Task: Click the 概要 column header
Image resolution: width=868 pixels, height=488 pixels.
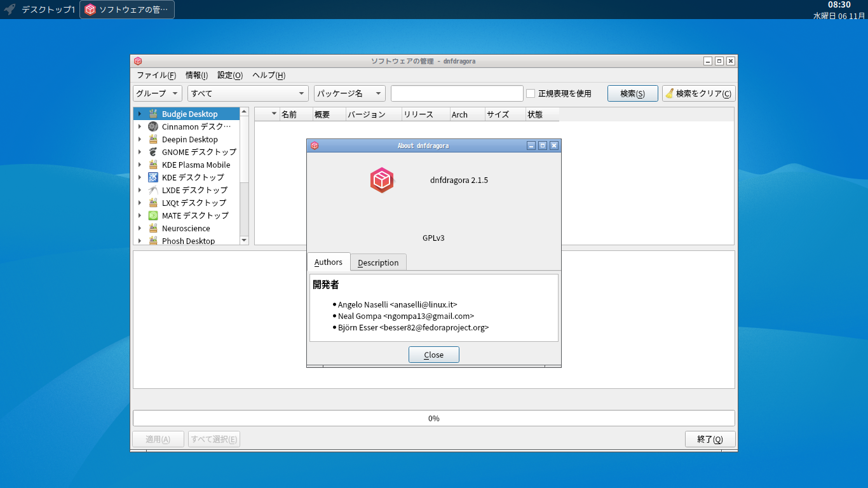Action: click(329, 114)
